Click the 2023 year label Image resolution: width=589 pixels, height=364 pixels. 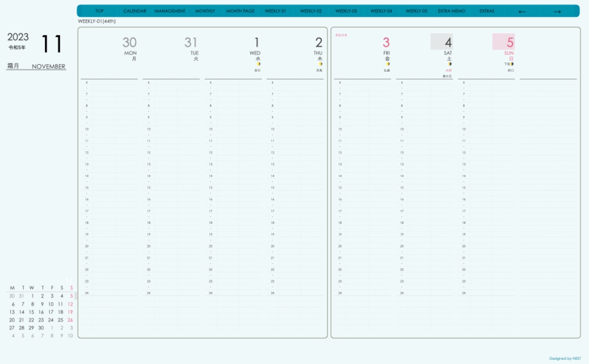(18, 37)
